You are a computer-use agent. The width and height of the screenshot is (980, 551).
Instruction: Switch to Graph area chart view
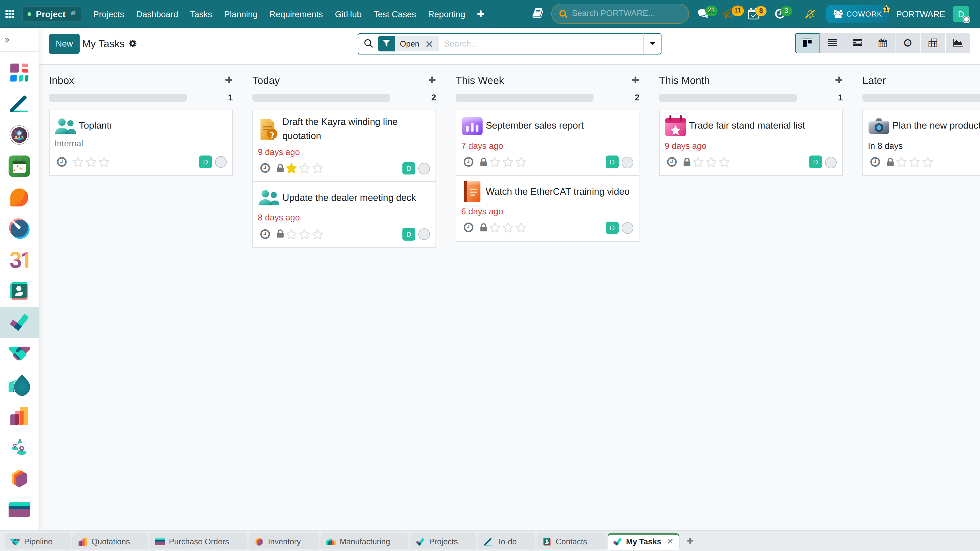pos(958,43)
